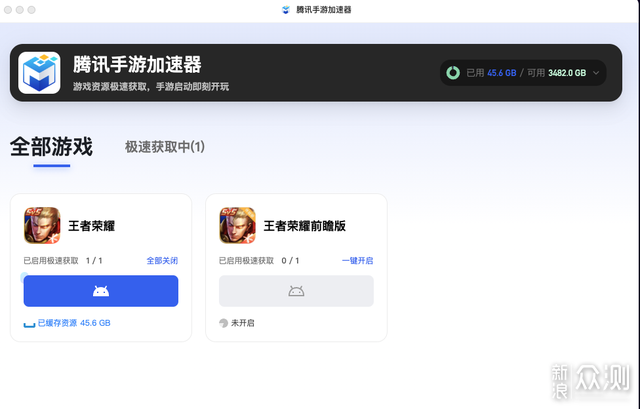Screen dimensions: 640x409
Task: Click the title bar app icon
Action: (286, 9)
